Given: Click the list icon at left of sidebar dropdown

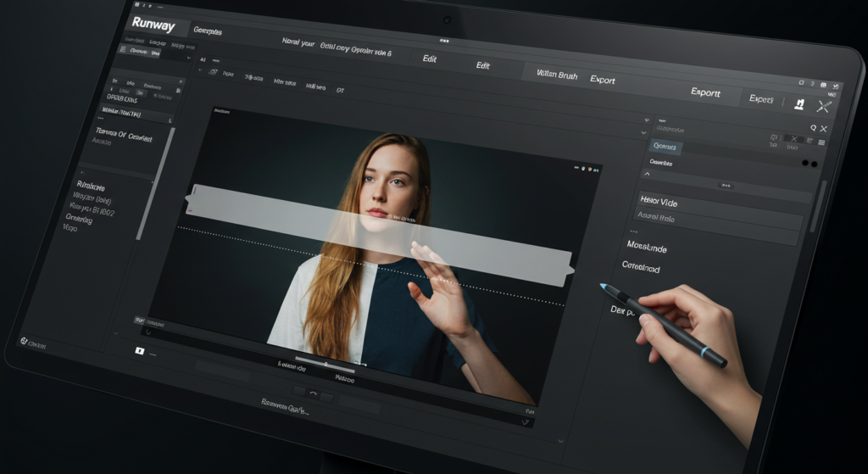Looking at the screenshot, I should tap(123, 50).
